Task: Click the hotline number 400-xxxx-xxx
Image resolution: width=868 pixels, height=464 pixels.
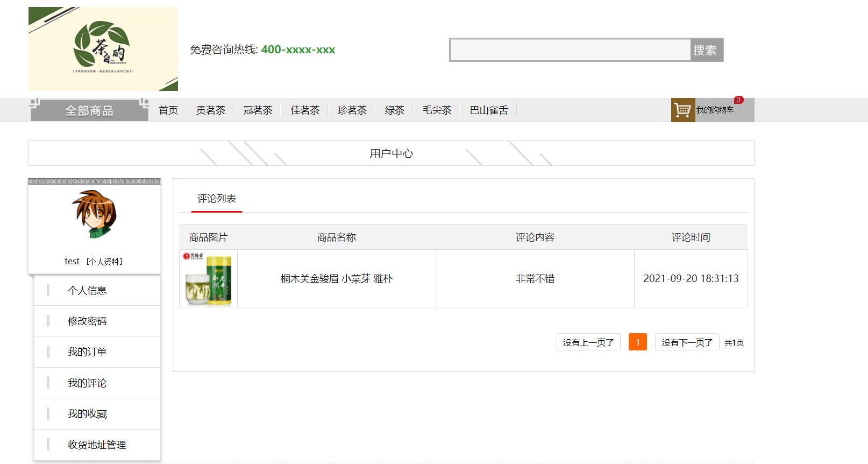Action: [x=298, y=50]
